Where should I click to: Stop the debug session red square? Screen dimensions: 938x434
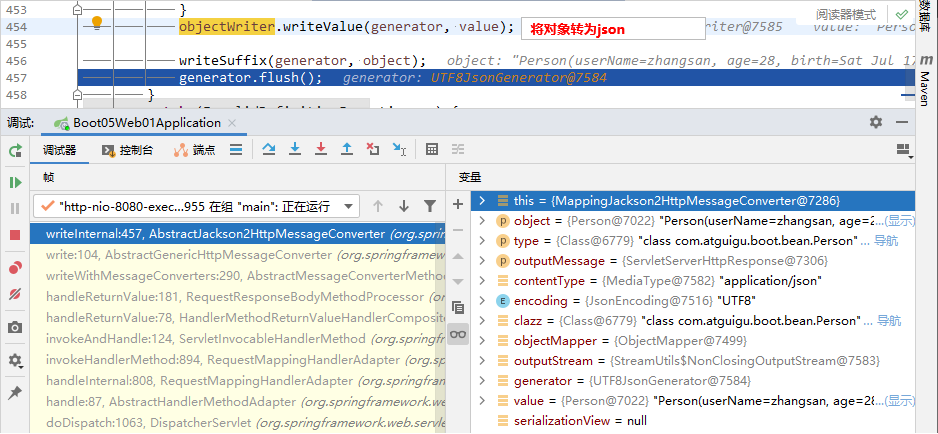(15, 235)
